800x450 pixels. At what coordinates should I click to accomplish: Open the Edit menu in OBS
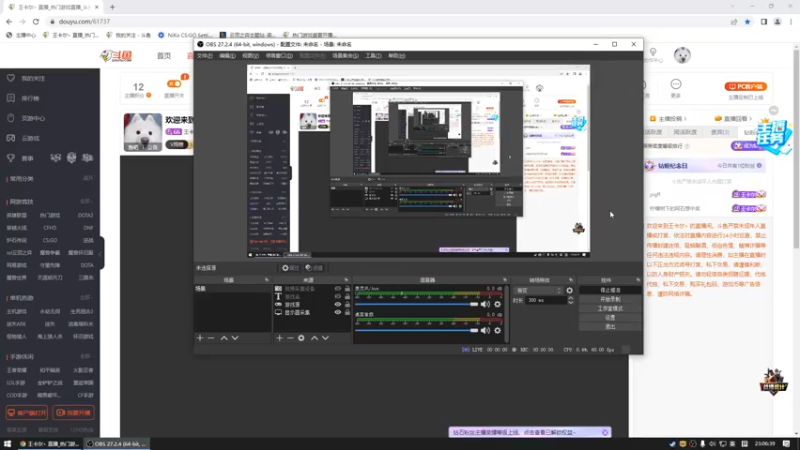click(227, 56)
